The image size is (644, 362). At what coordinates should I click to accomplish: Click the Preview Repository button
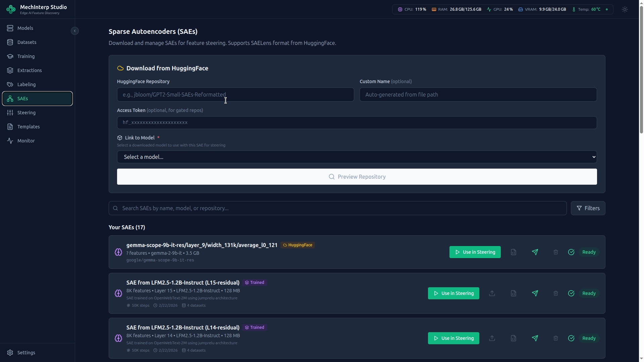357,177
